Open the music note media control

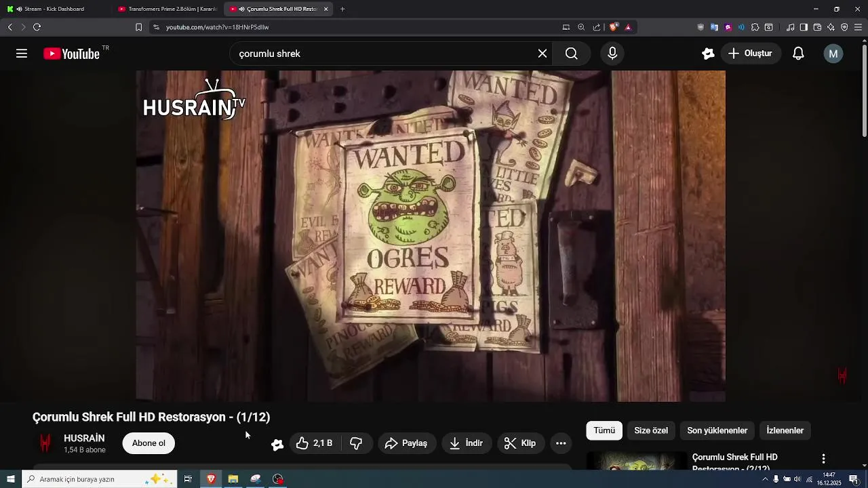pyautogui.click(x=790, y=27)
